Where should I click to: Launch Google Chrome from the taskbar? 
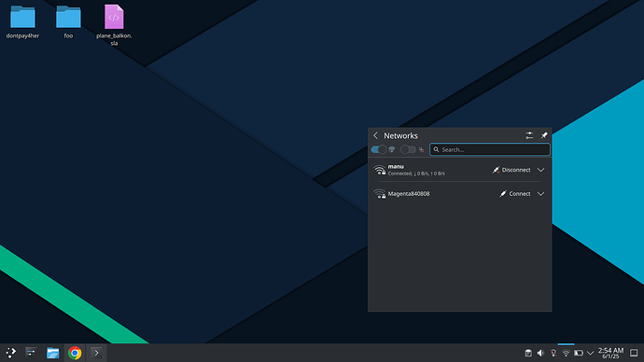pyautogui.click(x=75, y=353)
